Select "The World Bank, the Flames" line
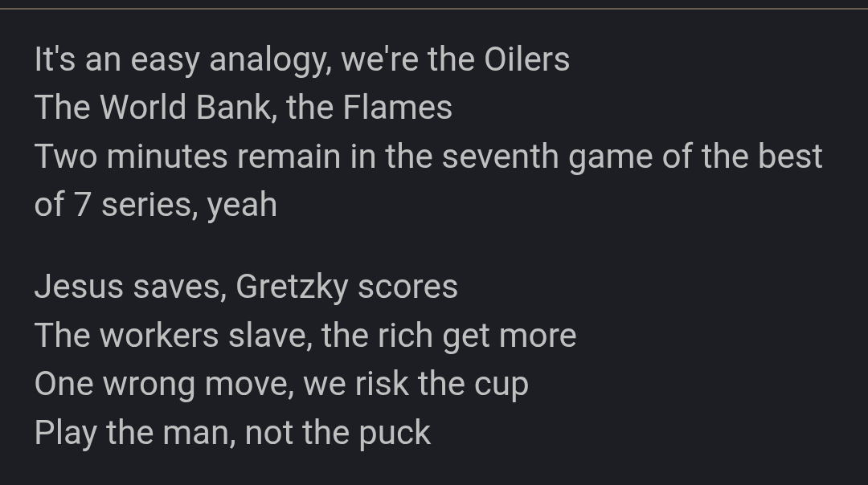The width and height of the screenshot is (868, 485). click(x=243, y=108)
